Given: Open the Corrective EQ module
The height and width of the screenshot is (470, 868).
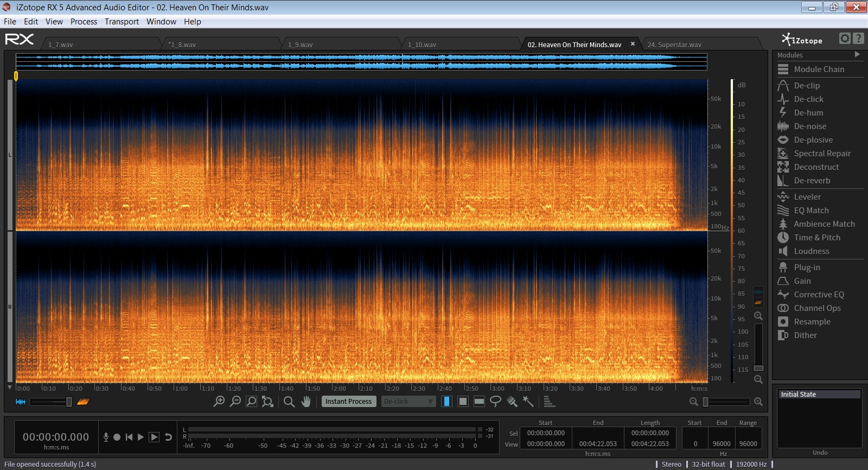Looking at the screenshot, I should [x=819, y=295].
